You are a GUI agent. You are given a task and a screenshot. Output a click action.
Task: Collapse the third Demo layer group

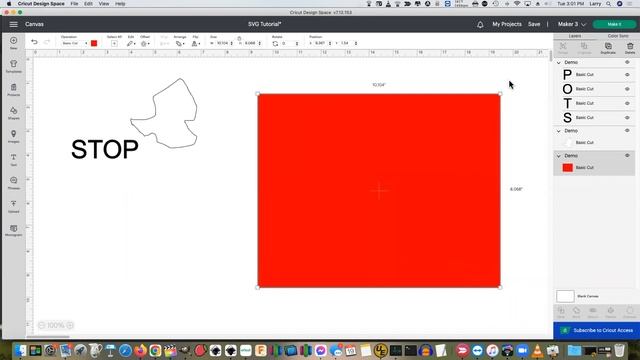(559, 156)
